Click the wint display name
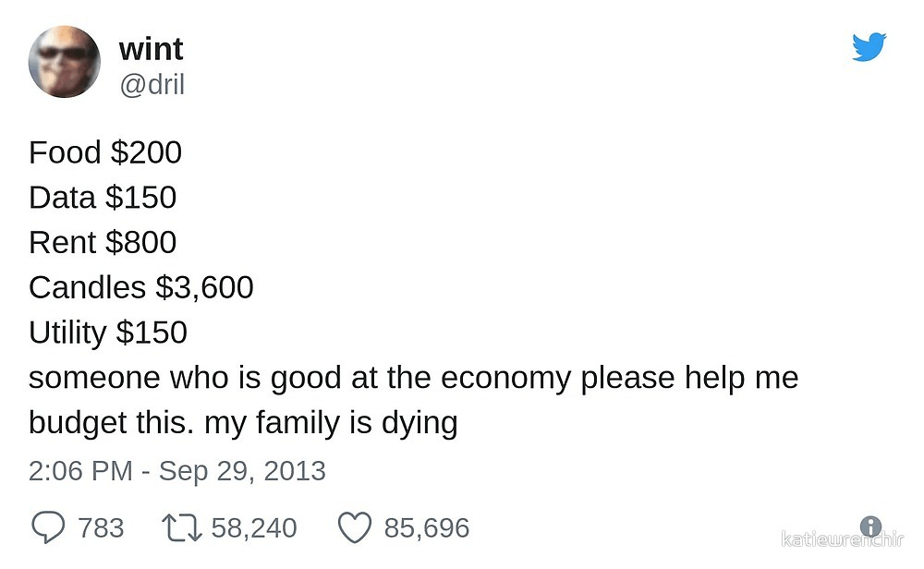 click(151, 48)
